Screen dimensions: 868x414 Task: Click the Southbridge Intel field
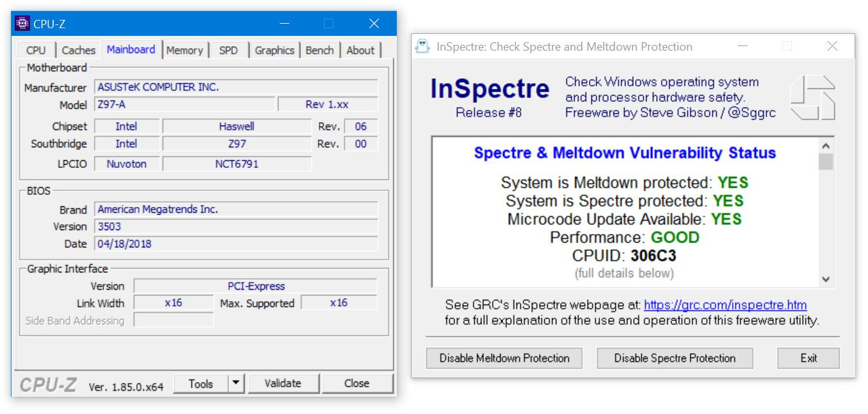(126, 144)
